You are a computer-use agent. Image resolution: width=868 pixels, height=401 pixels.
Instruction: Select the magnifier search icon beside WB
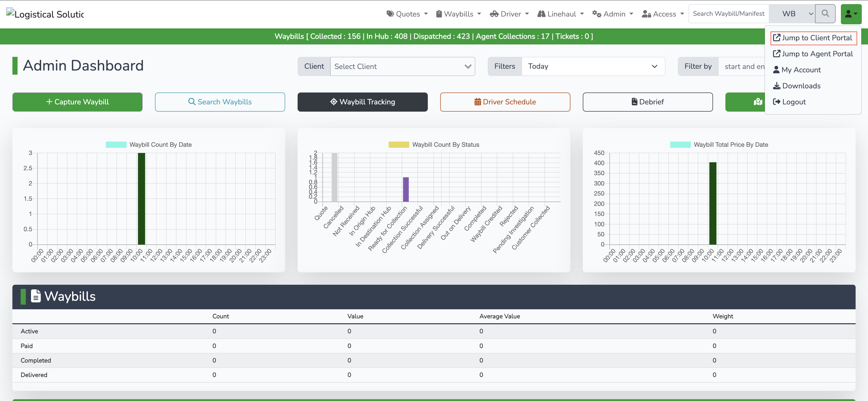pos(825,13)
